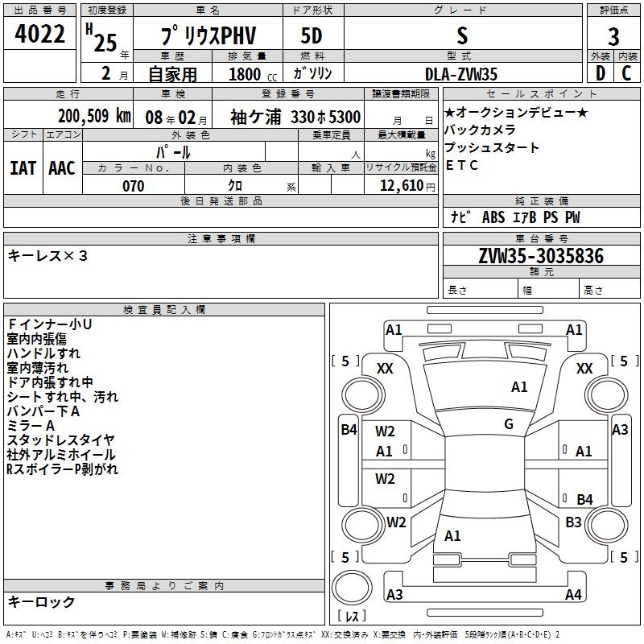
Task: Select car name プリウスPHV
Action: coord(208,35)
